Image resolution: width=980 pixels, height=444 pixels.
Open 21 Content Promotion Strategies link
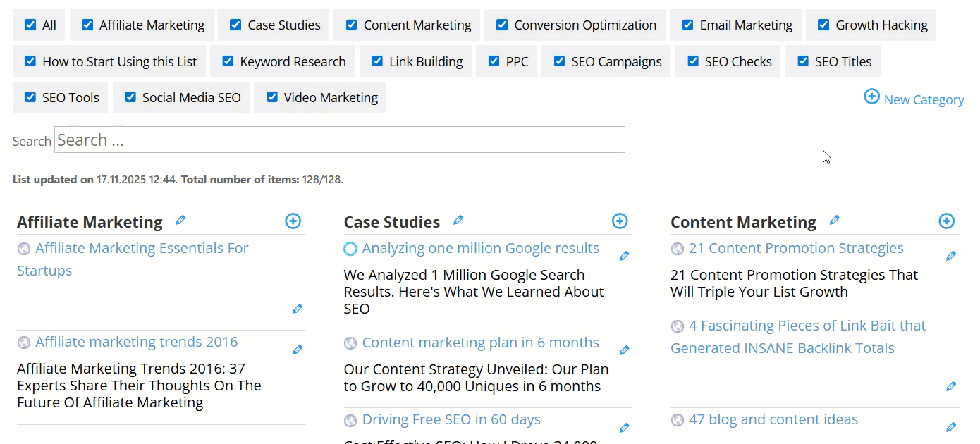(796, 248)
